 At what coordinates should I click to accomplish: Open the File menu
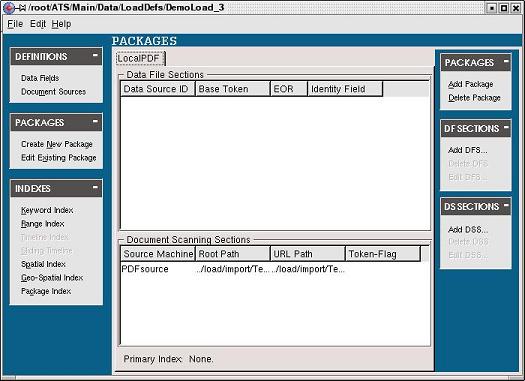(x=15, y=24)
